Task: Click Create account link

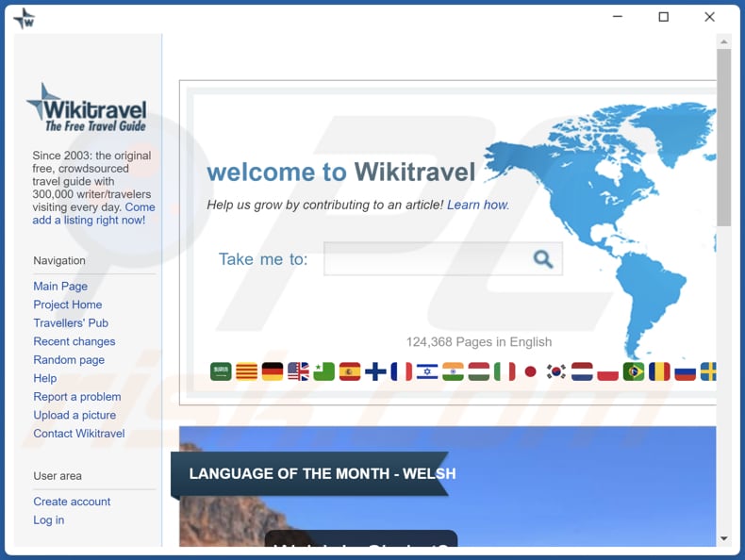Action: 72,502
